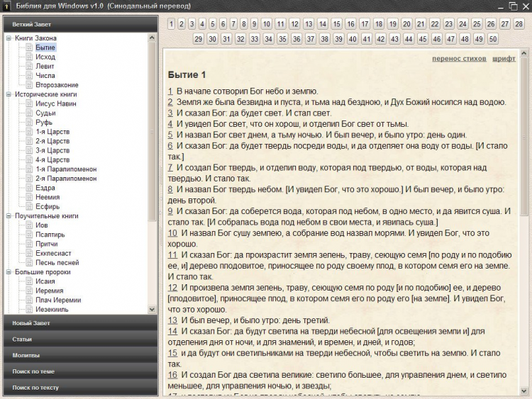
Task: Click the book tree scroll-down arrow
Action: point(152,309)
